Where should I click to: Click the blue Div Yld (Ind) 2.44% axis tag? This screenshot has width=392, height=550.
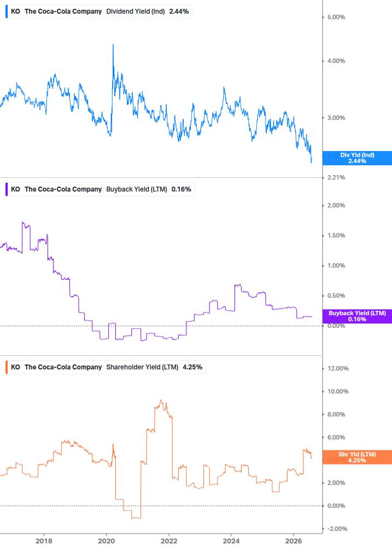(357, 158)
